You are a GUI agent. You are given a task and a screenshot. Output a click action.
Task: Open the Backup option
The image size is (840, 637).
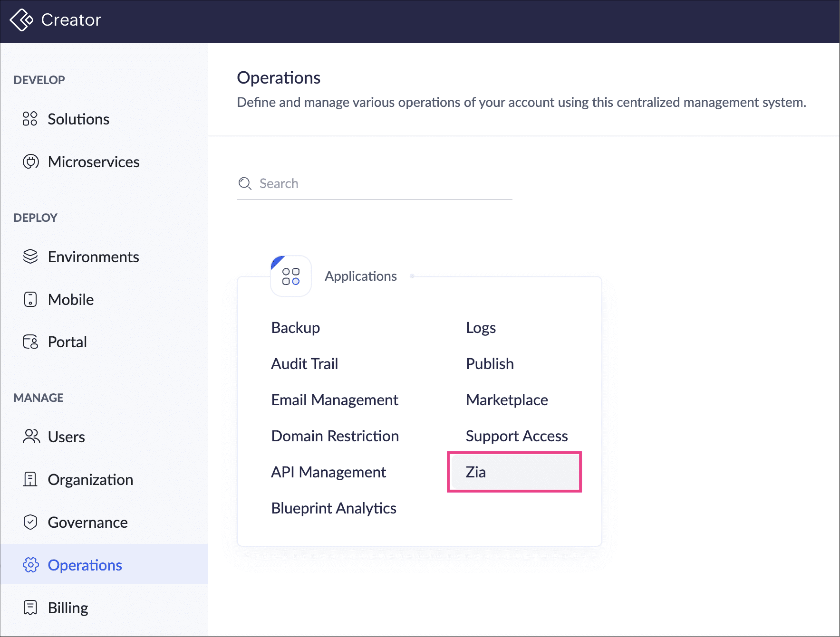pyautogui.click(x=295, y=328)
